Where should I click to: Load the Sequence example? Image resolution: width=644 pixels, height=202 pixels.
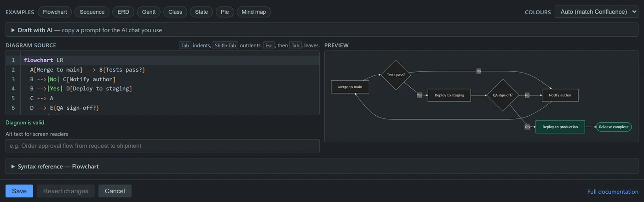(x=92, y=12)
